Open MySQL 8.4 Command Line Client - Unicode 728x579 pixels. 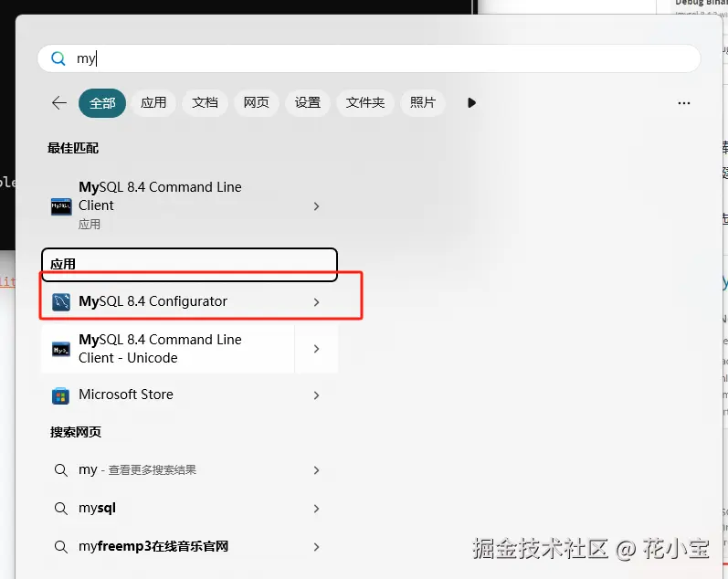167,349
